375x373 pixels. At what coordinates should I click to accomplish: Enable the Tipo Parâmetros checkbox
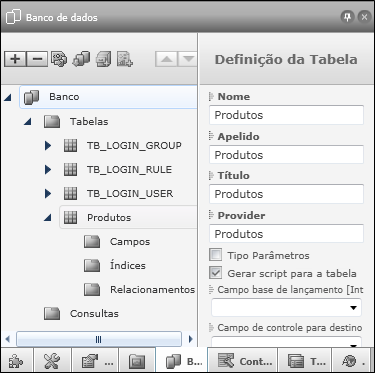[216, 255]
